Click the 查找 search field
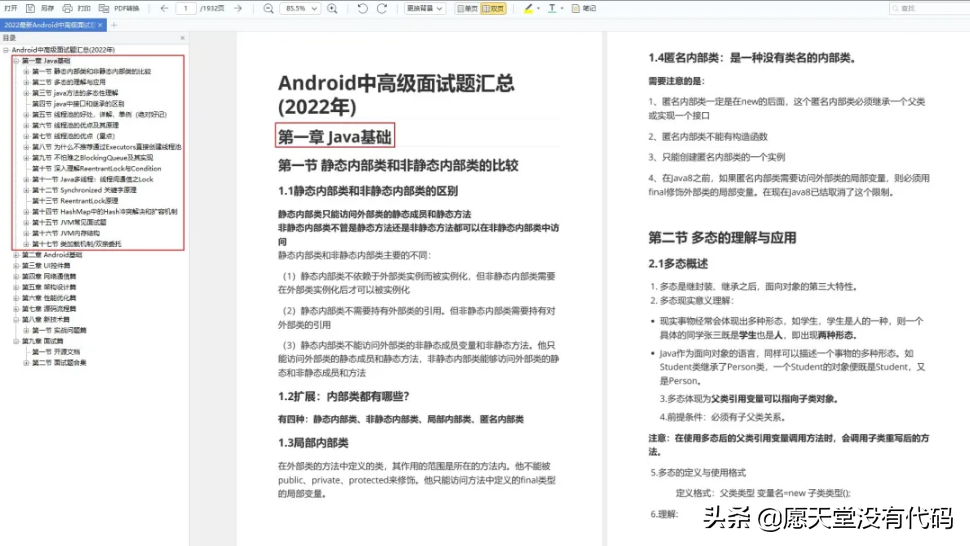This screenshot has width=970, height=546. point(929,8)
